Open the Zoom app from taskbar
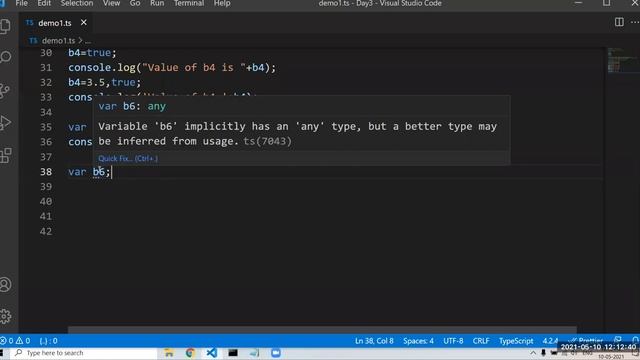640x360 pixels. [x=276, y=353]
